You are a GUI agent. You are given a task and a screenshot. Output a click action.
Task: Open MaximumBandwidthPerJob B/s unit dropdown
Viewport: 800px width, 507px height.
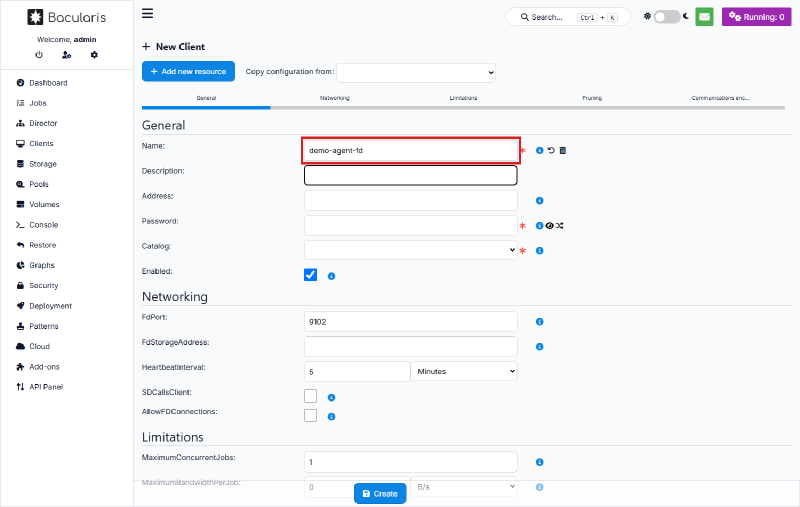pyautogui.click(x=464, y=487)
